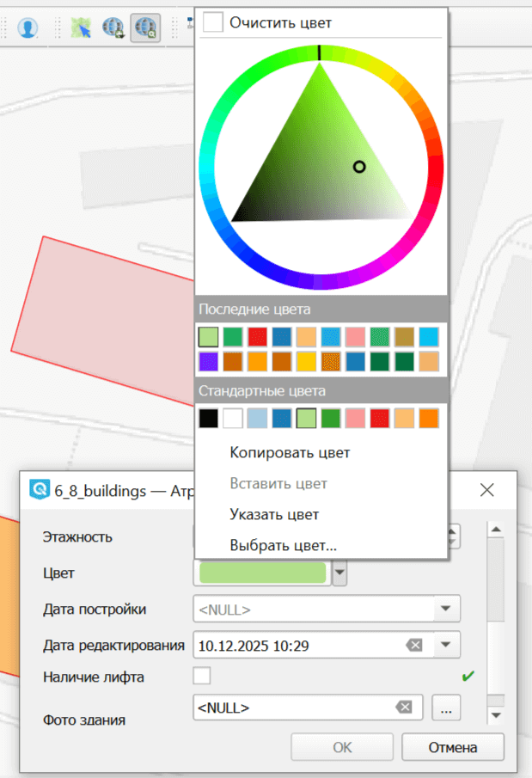Click the QGIS logo in dialog title
The image size is (532, 778).
coord(40,490)
